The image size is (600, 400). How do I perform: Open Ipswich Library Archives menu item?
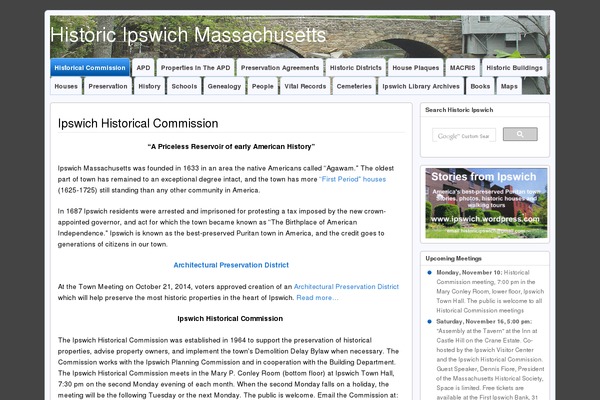click(x=421, y=86)
